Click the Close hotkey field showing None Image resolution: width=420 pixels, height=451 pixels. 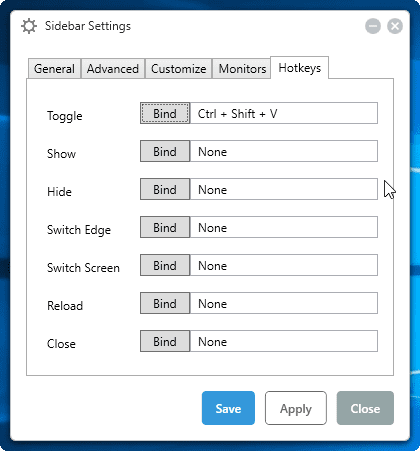coord(284,341)
